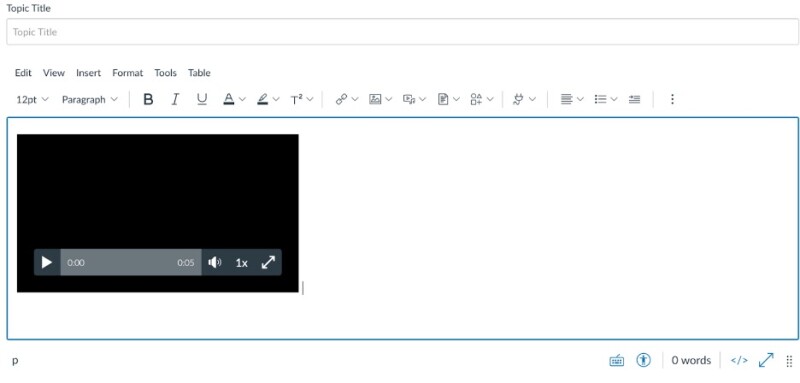The height and width of the screenshot is (383, 800).
Task: Apply the background highlight color
Action: (263, 99)
